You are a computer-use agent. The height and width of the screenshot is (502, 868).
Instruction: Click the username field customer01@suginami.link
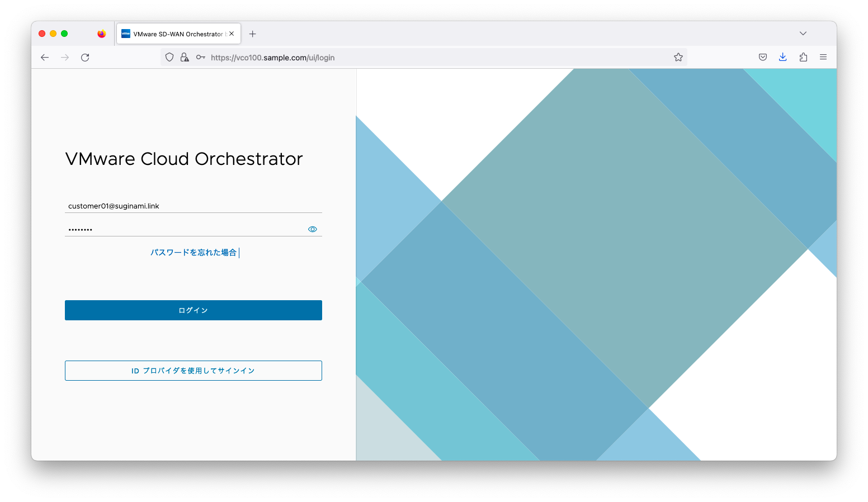click(194, 206)
